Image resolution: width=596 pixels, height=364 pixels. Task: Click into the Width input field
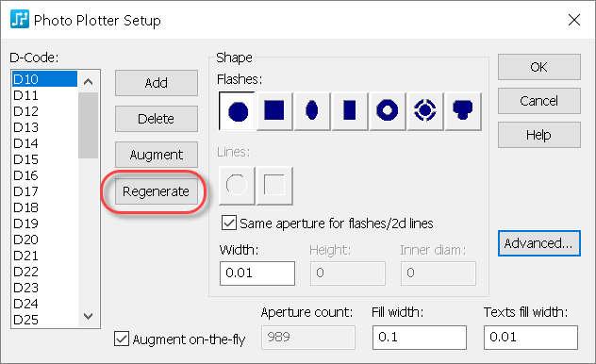257,273
